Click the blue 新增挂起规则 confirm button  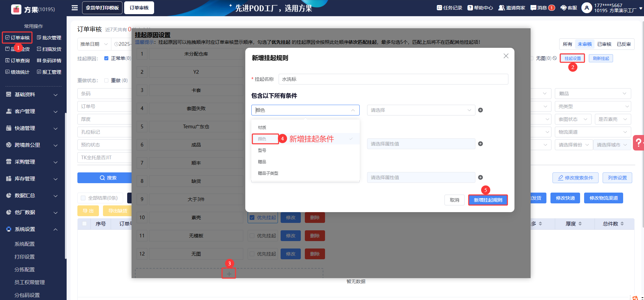pos(488,200)
